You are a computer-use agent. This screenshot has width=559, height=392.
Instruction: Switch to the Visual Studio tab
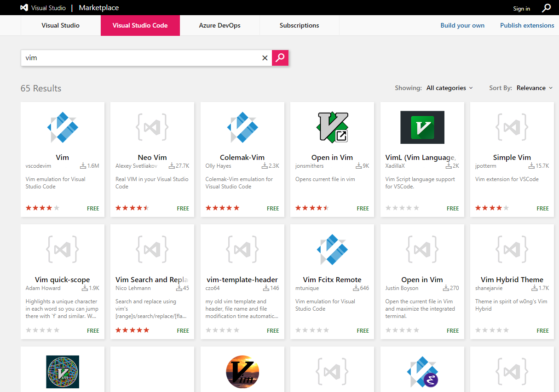(61, 25)
